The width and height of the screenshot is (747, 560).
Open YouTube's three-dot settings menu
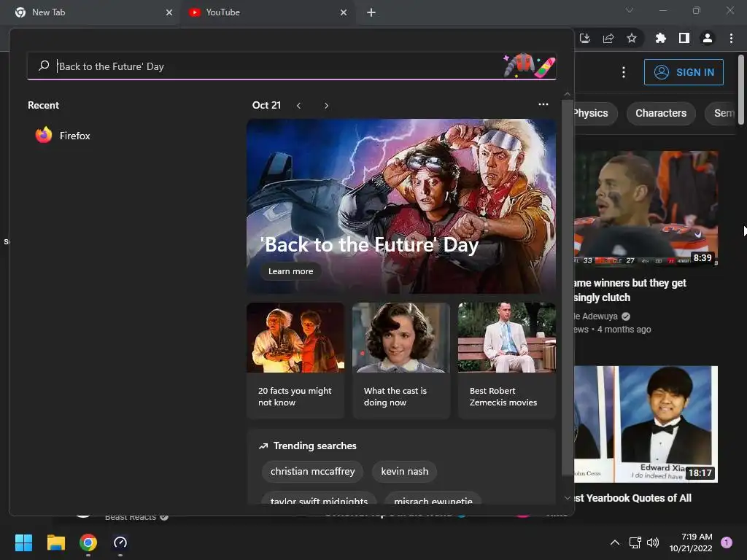[x=624, y=72]
